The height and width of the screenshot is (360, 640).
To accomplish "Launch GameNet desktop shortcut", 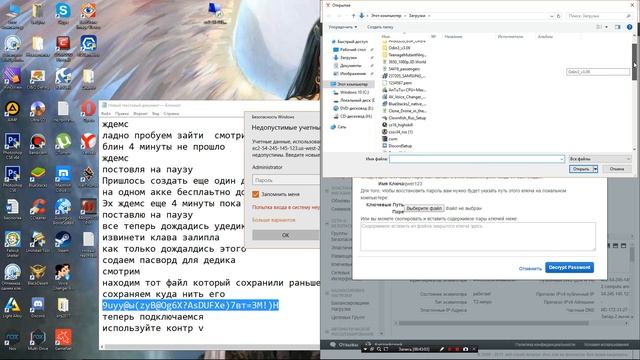I will [x=63, y=340].
